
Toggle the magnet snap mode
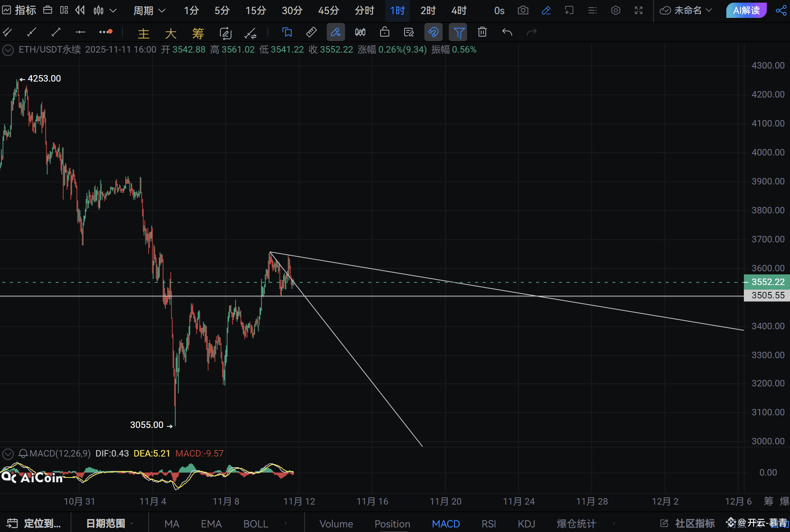[x=434, y=32]
